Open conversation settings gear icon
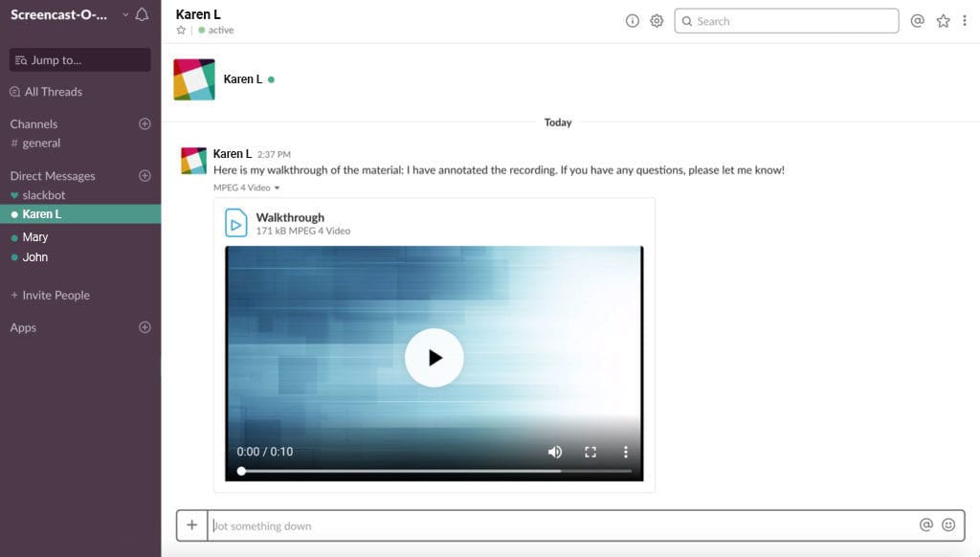Viewport: 980px width, 557px height. coord(657,21)
